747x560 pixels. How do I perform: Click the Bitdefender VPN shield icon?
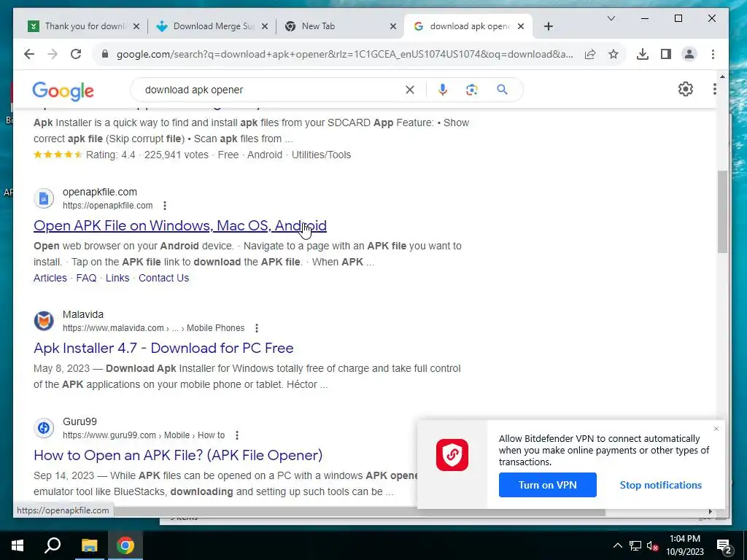(452, 455)
